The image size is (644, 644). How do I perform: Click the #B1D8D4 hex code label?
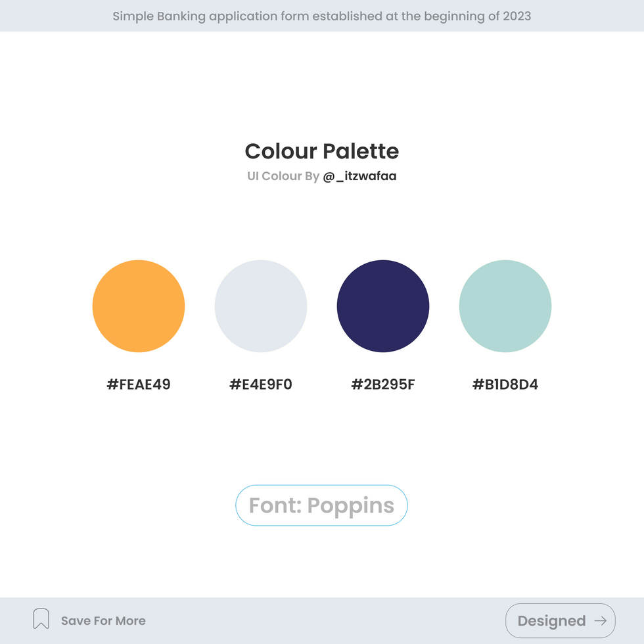pos(505,384)
